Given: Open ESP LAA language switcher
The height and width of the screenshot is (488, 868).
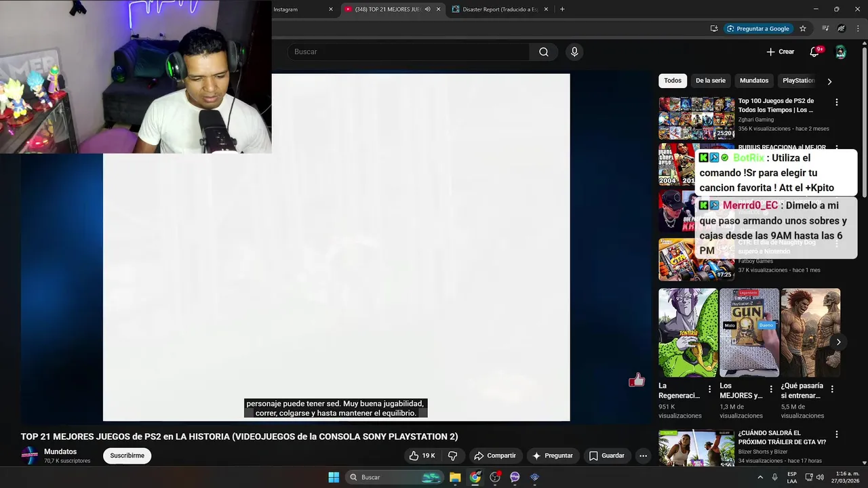Looking at the screenshot, I should coord(792,477).
